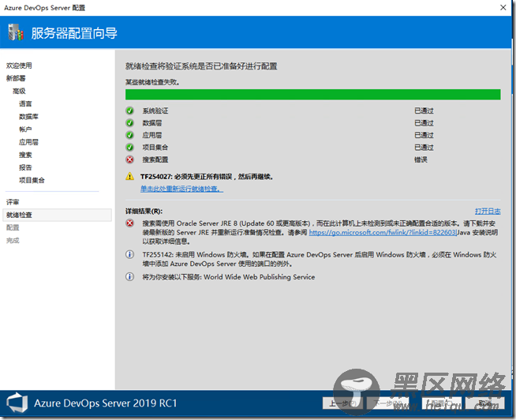
Task: Click the 取消 cancel button
Action: [484, 403]
